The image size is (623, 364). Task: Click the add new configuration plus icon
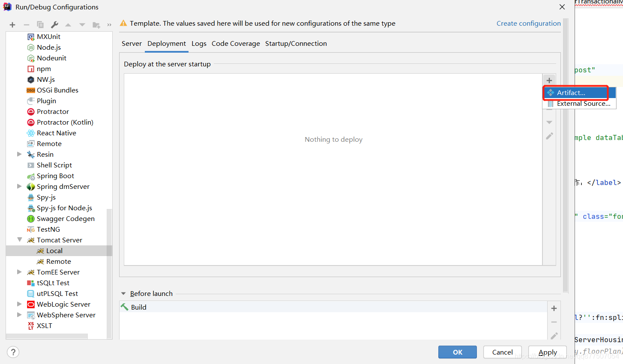12,25
